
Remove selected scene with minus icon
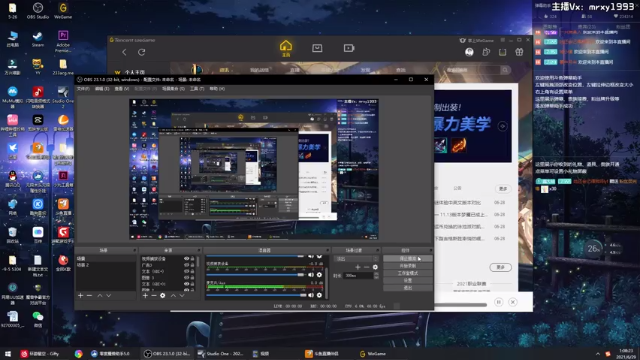click(x=89, y=296)
